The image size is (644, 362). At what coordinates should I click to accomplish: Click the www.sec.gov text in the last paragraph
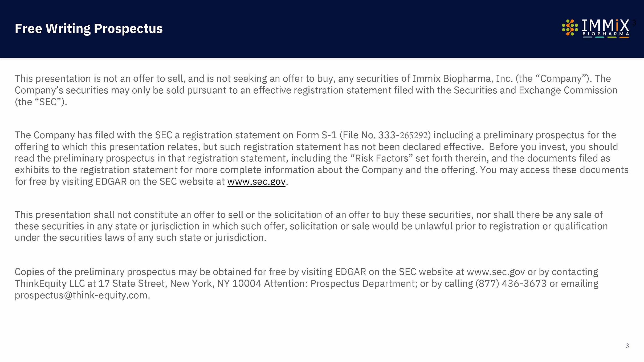pos(496,272)
